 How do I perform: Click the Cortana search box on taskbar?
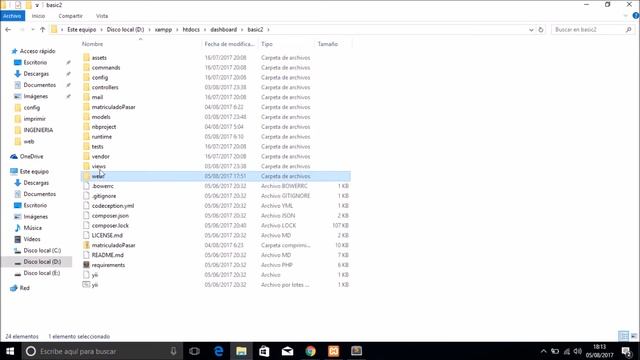pos(100,351)
